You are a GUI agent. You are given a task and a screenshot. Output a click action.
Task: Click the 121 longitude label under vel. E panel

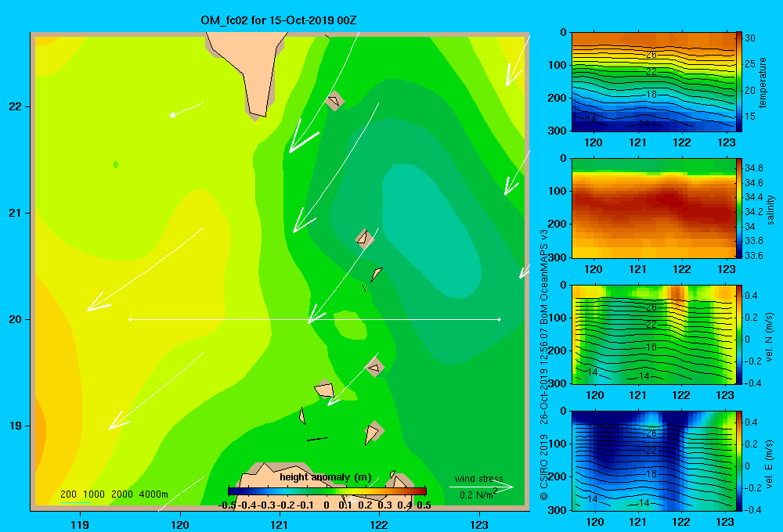637,522
